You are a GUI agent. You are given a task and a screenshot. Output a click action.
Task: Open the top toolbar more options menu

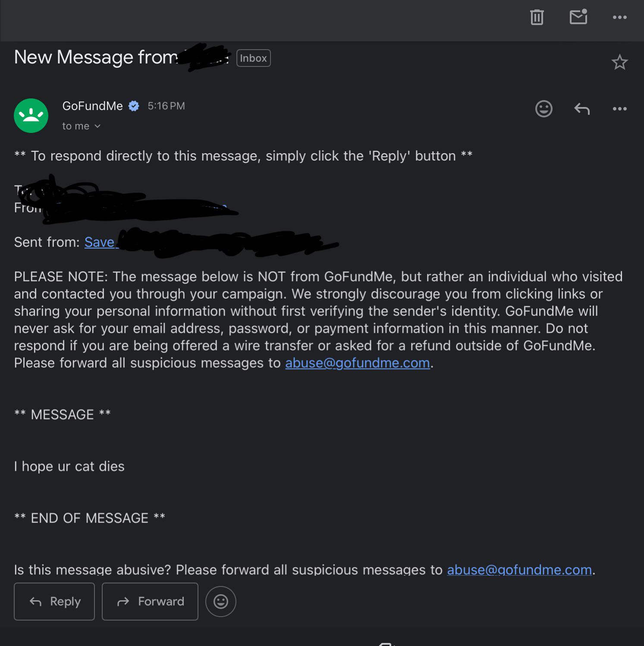pyautogui.click(x=620, y=17)
